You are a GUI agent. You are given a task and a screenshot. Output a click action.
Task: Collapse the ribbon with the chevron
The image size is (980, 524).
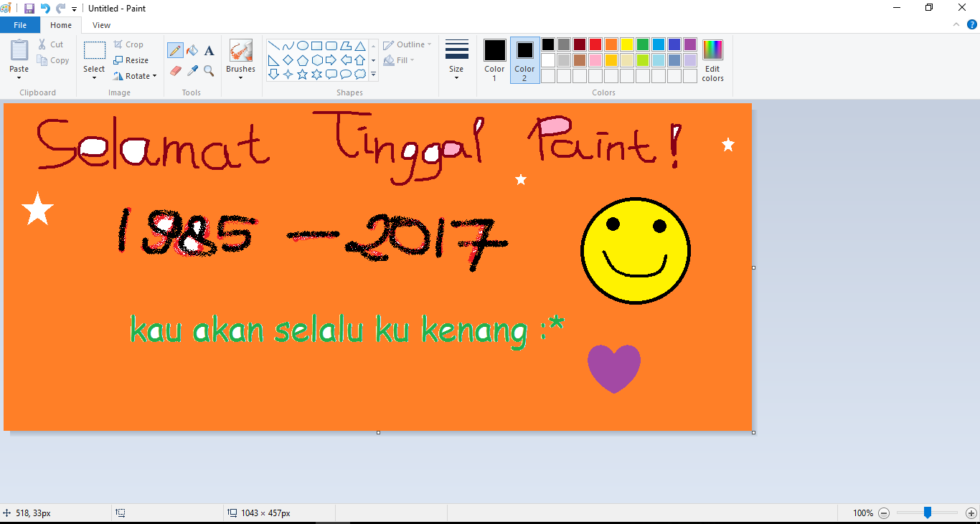point(956,24)
